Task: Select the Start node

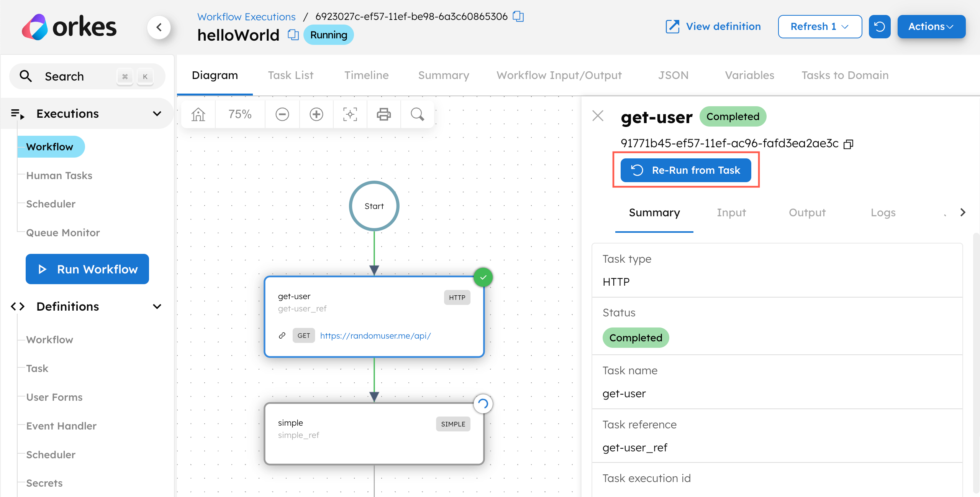Action: (374, 206)
